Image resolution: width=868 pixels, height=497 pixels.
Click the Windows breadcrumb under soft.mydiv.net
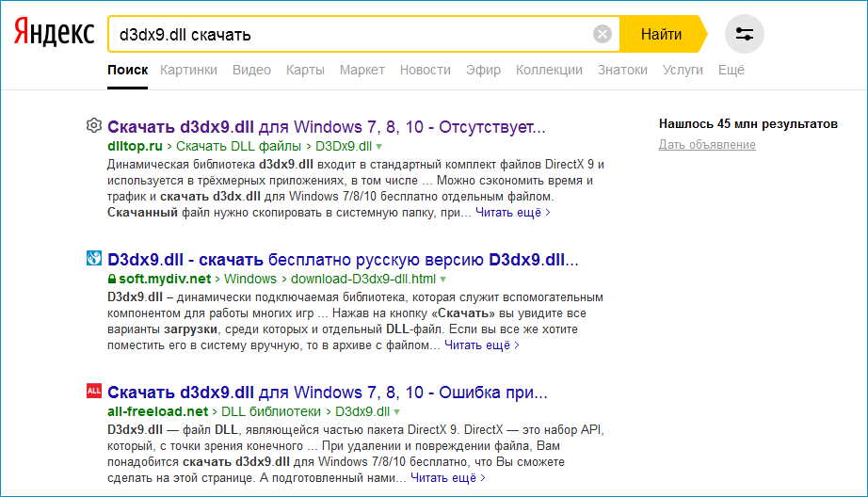point(250,279)
